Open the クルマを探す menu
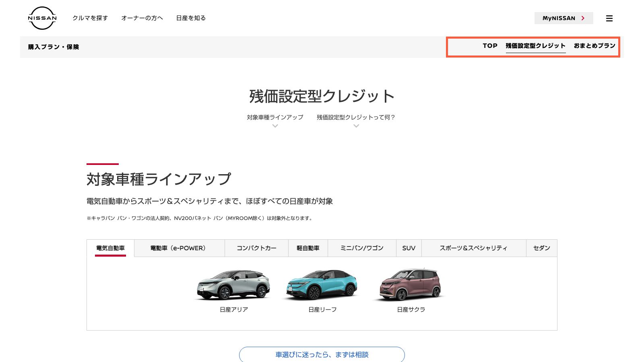This screenshot has width=644, height=362. tap(90, 18)
